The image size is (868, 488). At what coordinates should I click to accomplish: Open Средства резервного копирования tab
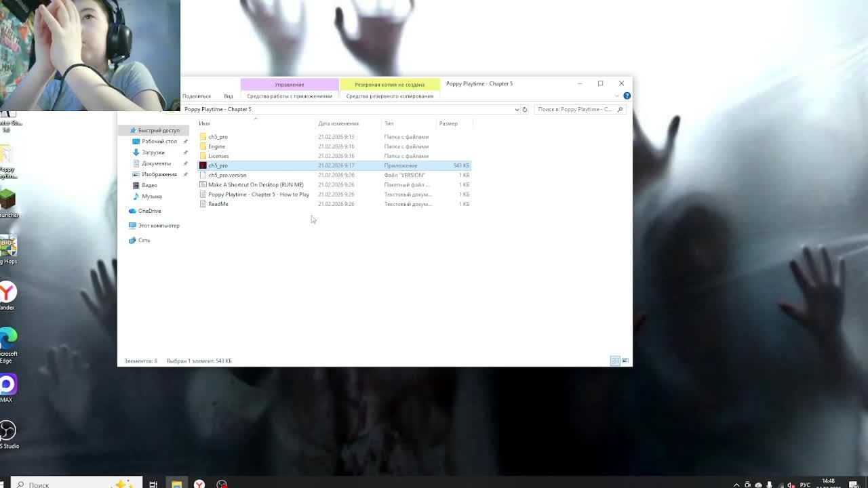(x=390, y=96)
